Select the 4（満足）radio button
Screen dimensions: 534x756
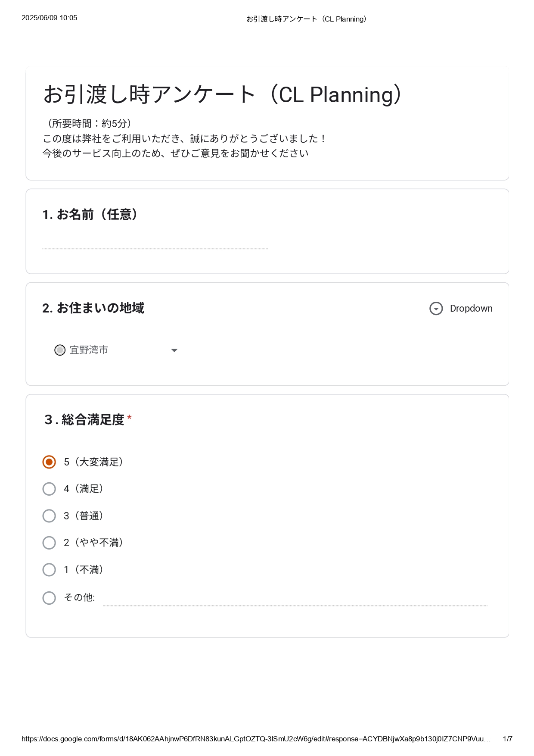(x=49, y=489)
